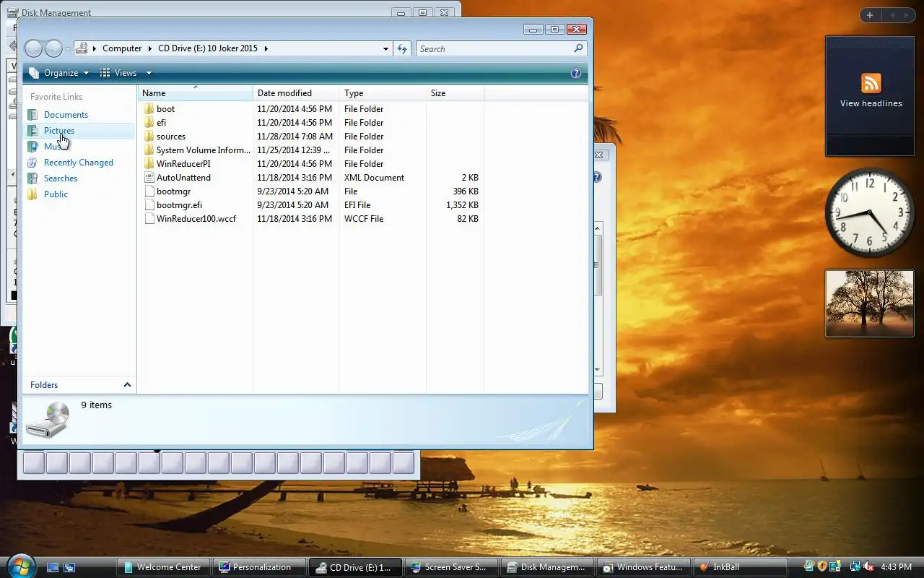Open the Views dropdown arrow
This screenshot has height=578, width=924.
(x=149, y=73)
